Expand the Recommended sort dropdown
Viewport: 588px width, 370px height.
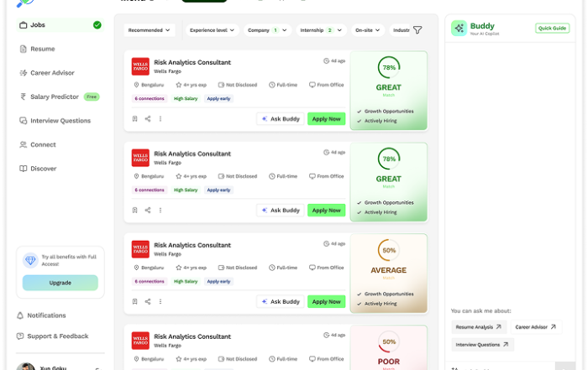pyautogui.click(x=150, y=30)
